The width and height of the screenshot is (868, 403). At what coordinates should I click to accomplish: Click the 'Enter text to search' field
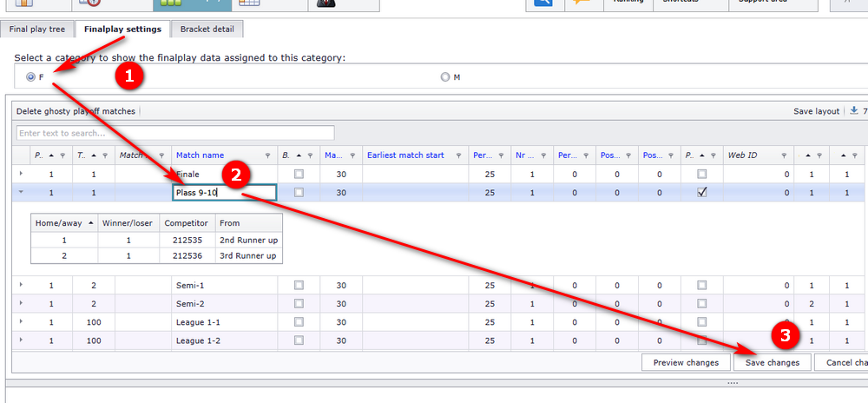175,133
